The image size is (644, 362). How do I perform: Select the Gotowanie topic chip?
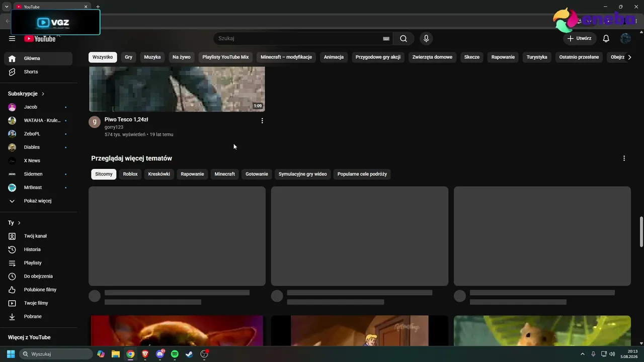(257, 174)
